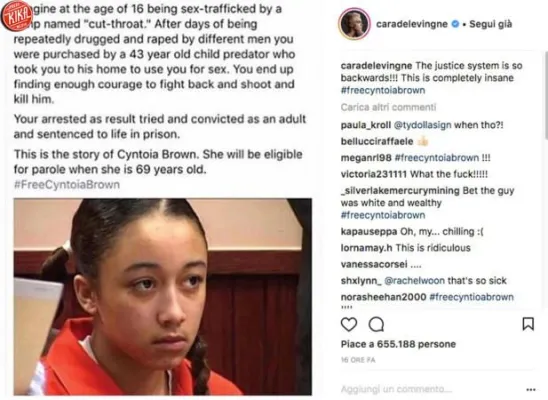
Task: Like the post with the heart icon
Action: pyautogui.click(x=349, y=325)
